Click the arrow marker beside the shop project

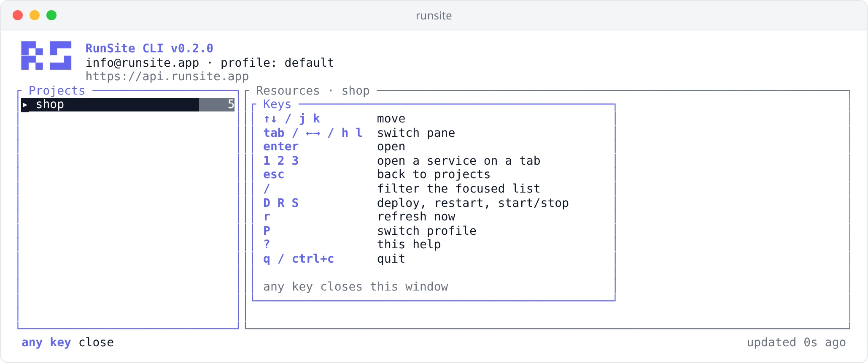coord(25,105)
